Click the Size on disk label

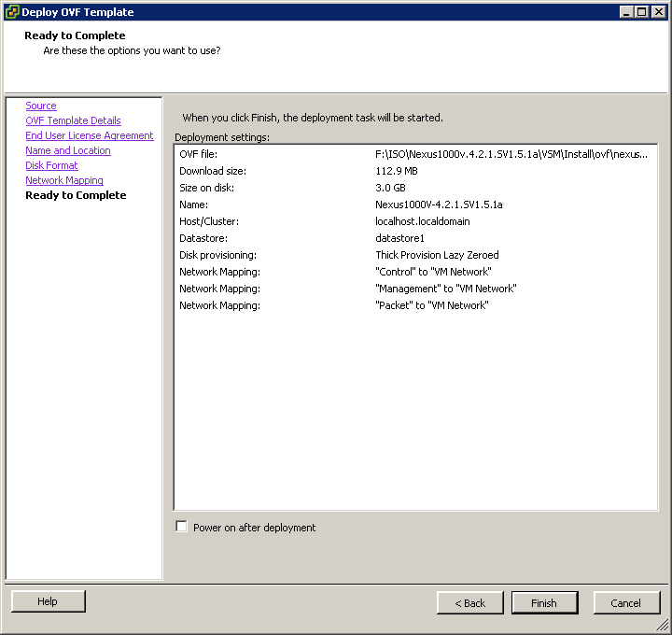[x=206, y=188]
